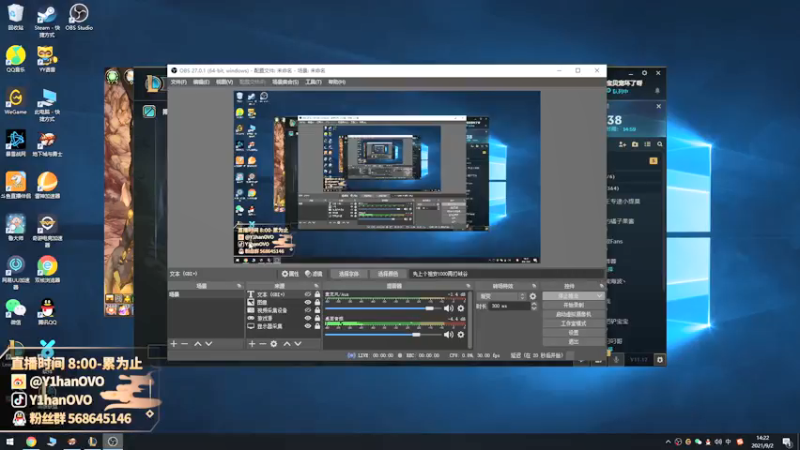This screenshot has height=450, width=800.
Task: Open the scene transition type dropdown
Action: click(x=502, y=296)
